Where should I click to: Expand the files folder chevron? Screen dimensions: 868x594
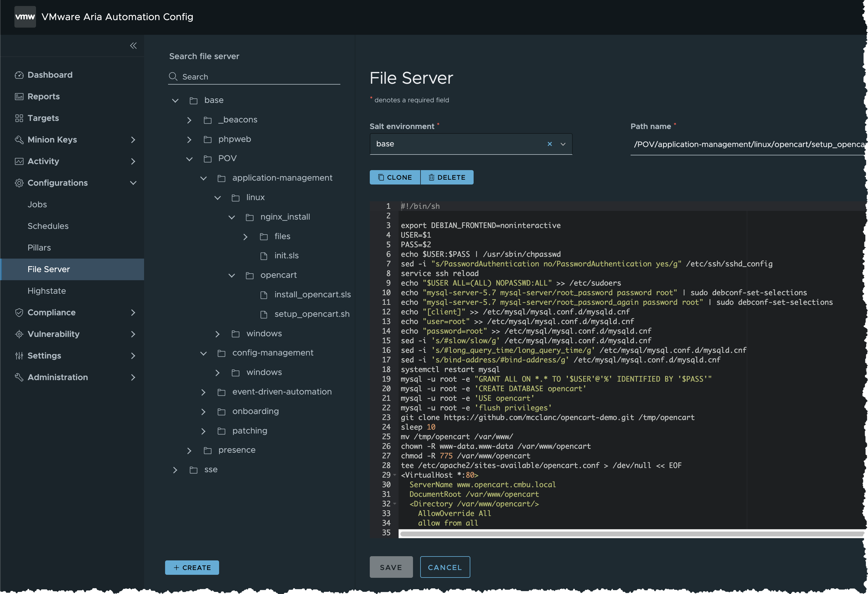tap(246, 237)
